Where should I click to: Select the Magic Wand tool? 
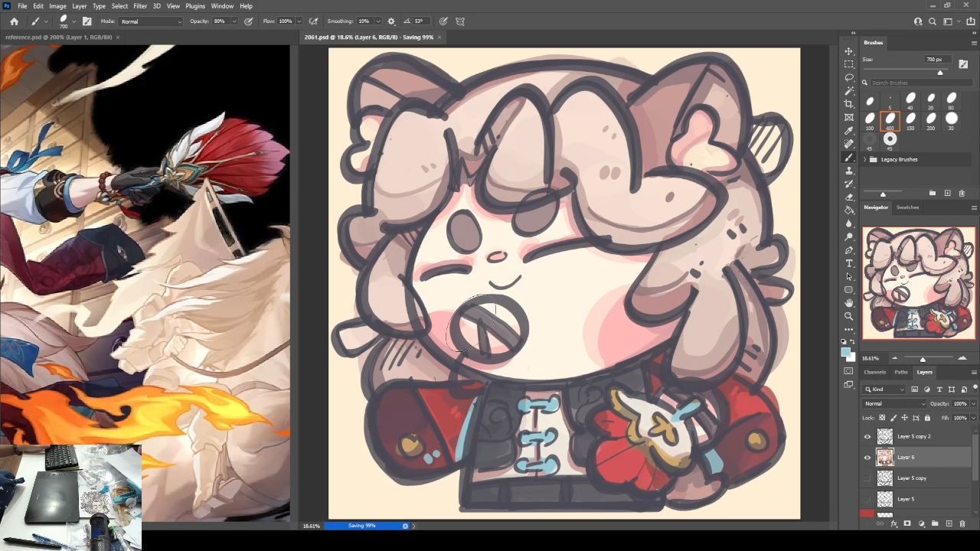click(849, 91)
